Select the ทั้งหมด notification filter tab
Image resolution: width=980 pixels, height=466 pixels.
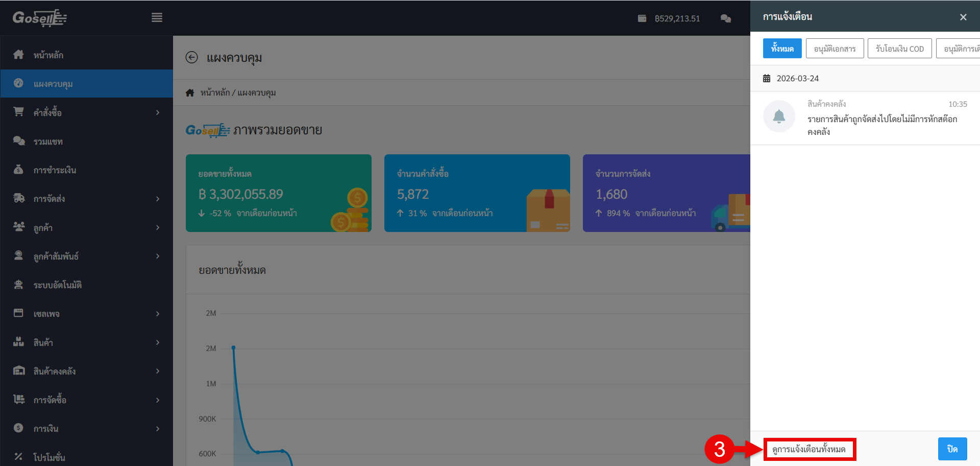pos(782,49)
